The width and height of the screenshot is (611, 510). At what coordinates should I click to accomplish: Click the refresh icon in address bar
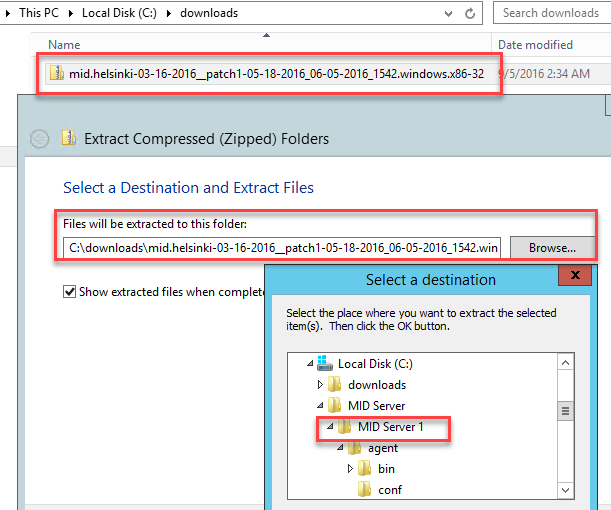tap(470, 13)
